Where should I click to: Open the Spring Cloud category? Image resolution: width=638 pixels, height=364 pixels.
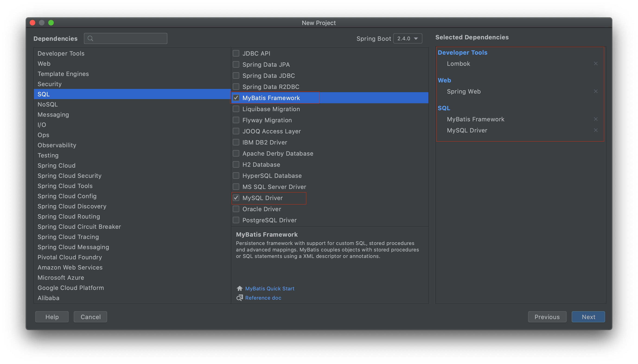click(132, 166)
